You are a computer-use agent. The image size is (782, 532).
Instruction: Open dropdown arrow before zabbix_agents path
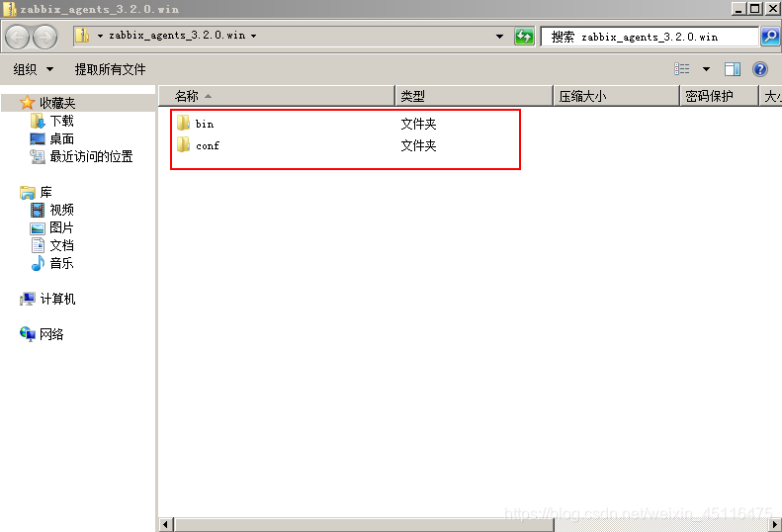(100, 36)
